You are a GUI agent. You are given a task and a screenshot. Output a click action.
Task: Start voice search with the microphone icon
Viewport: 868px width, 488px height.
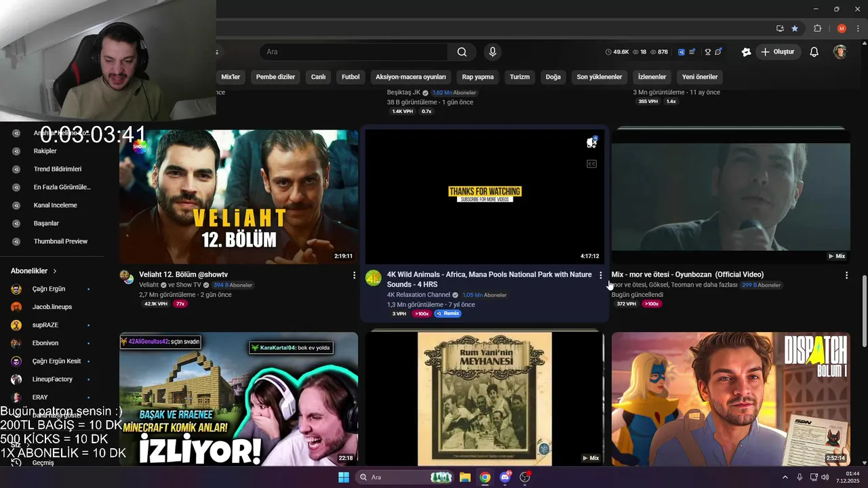[492, 52]
